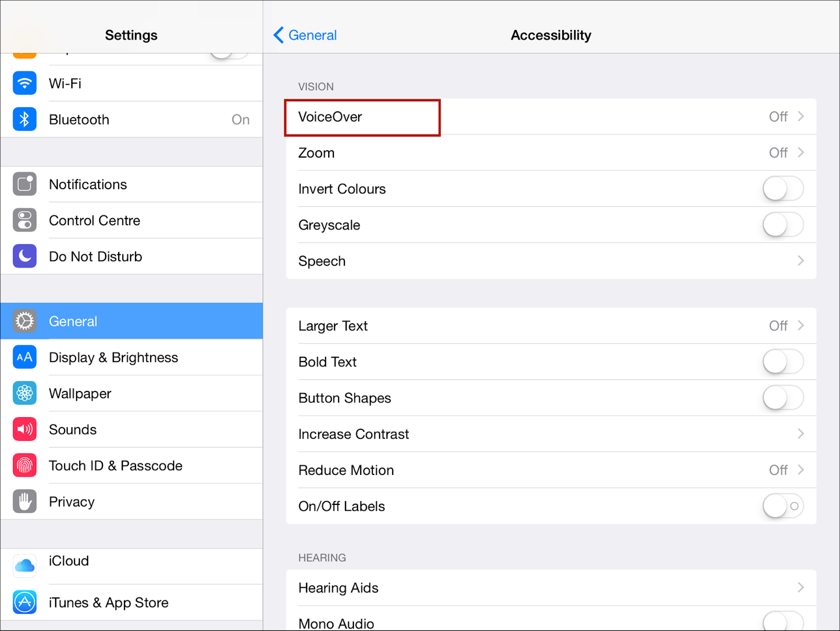Viewport: 840px width, 631px height.
Task: Enable the Invert Colours switch
Action: pos(783,189)
